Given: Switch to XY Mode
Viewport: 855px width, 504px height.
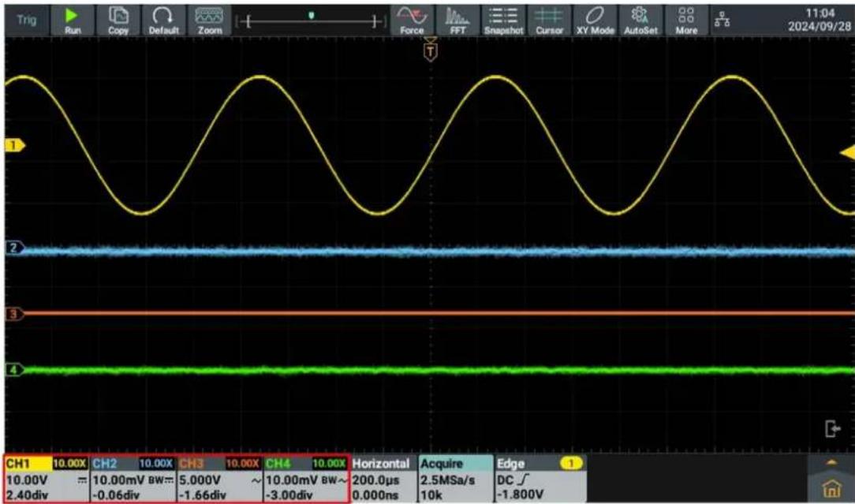Looking at the screenshot, I should pos(595,21).
